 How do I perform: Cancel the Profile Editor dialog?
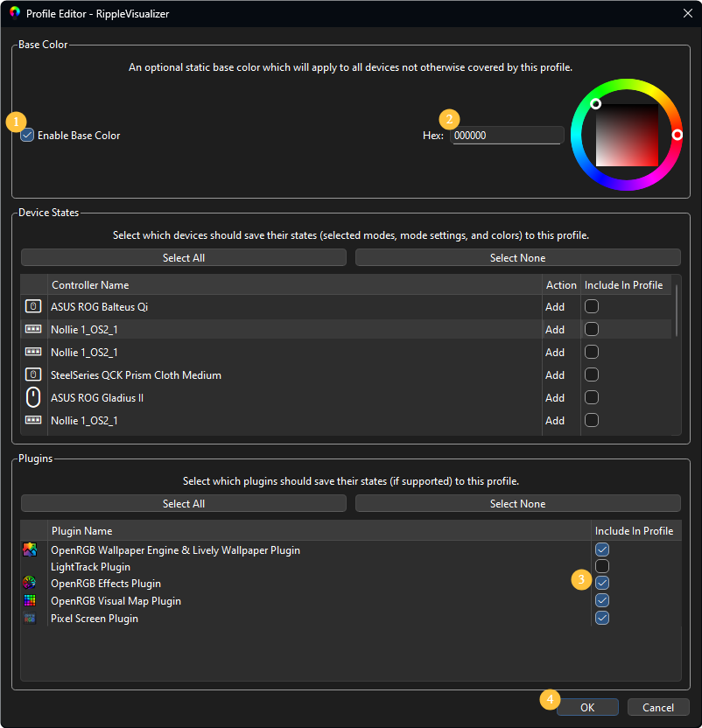658,707
